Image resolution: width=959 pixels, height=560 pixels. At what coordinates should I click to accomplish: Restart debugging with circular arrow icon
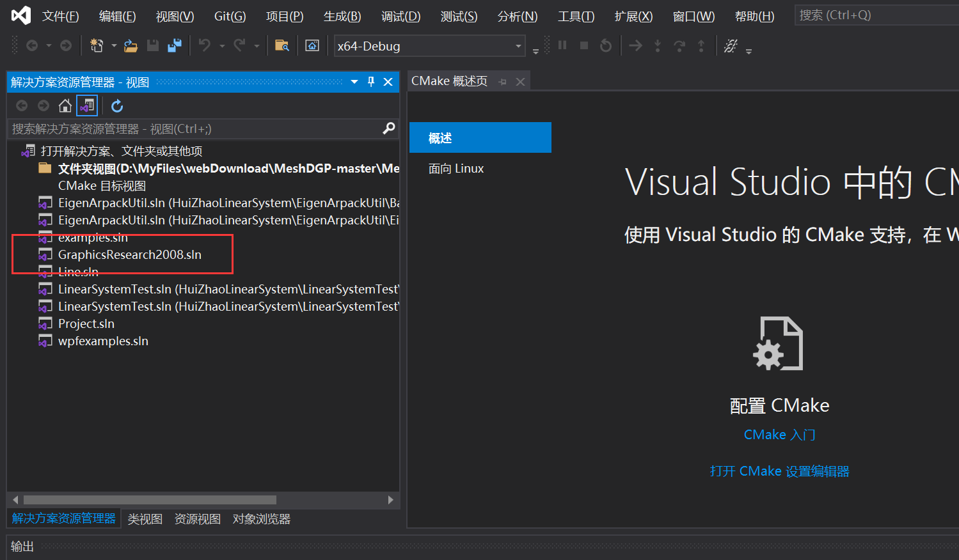pyautogui.click(x=606, y=45)
